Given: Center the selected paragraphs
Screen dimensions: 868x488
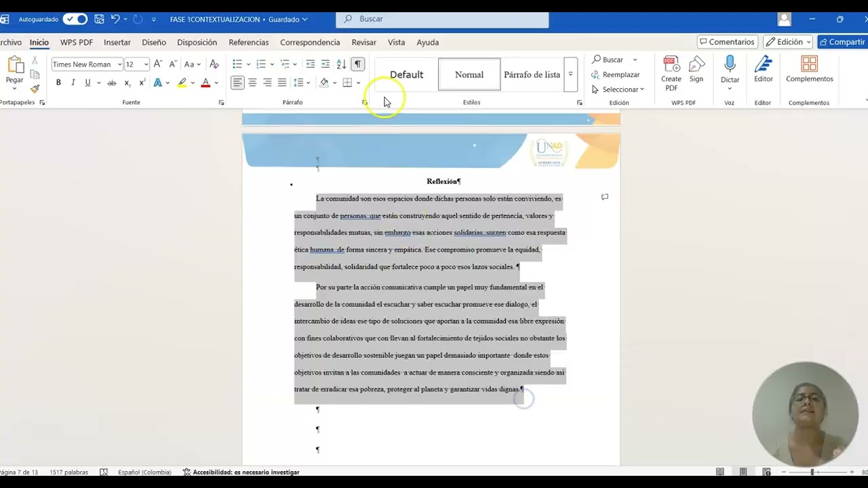Looking at the screenshot, I should coord(252,83).
